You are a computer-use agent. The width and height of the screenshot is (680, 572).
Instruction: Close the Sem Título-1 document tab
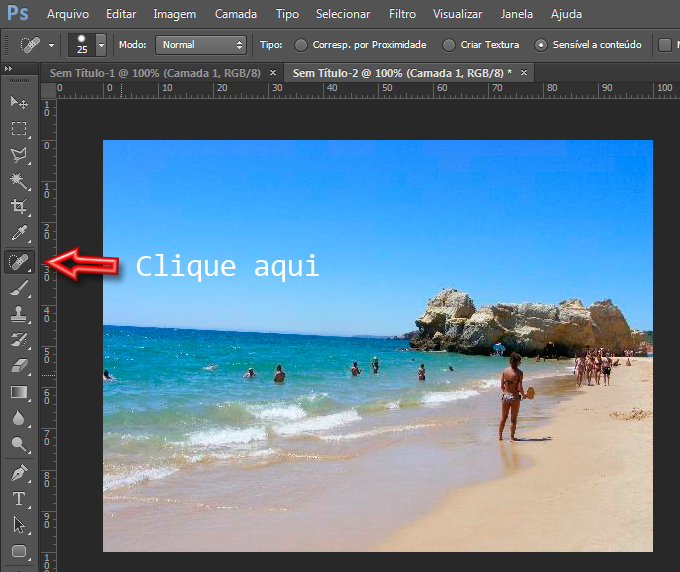point(273,73)
